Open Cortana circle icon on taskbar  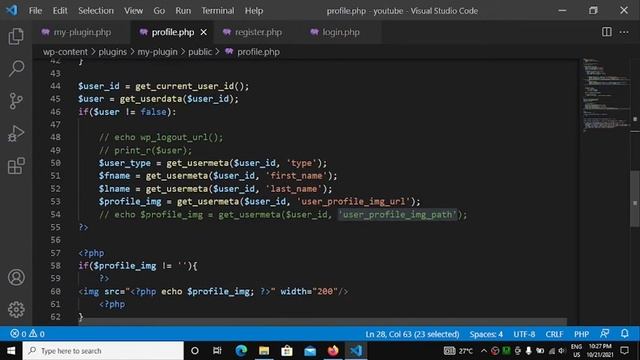195,351
